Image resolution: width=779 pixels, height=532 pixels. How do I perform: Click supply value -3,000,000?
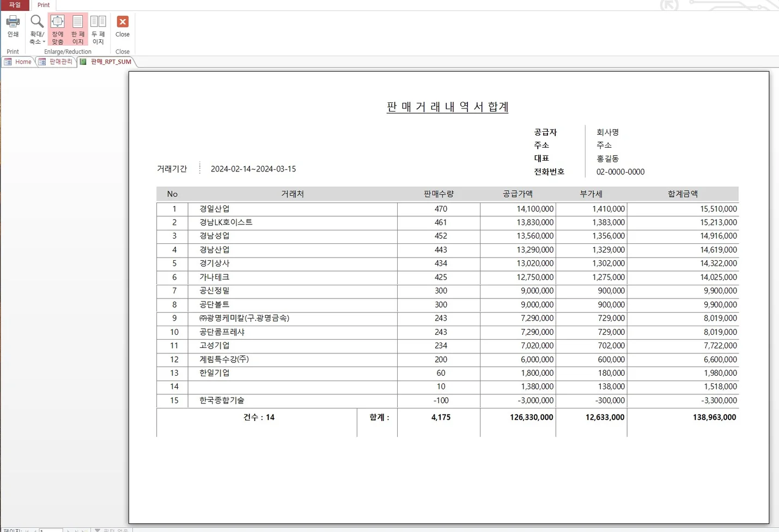[x=535, y=400]
